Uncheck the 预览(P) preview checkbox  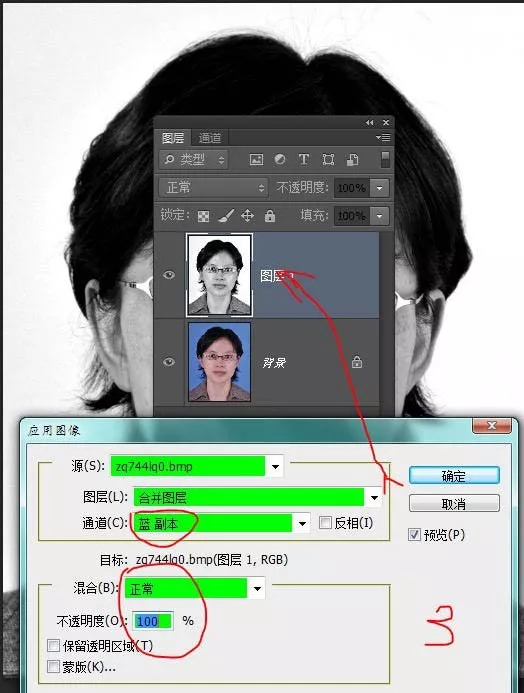(414, 535)
